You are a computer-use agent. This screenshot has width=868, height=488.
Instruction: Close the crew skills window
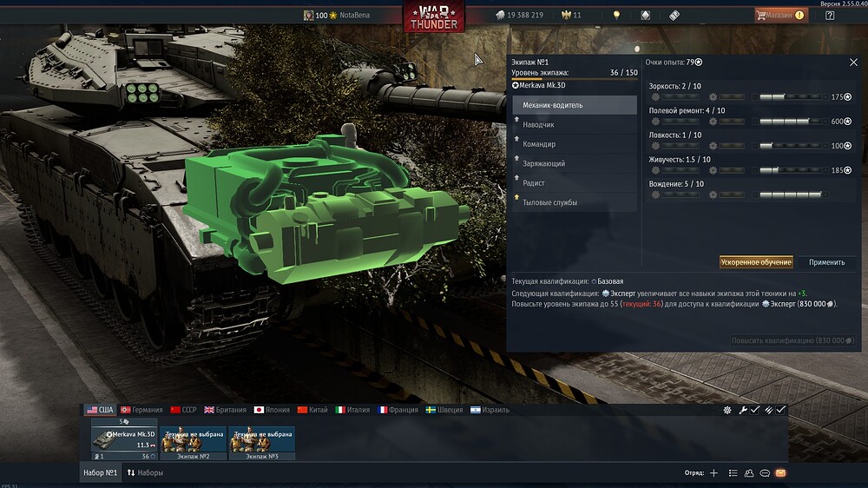coord(853,63)
